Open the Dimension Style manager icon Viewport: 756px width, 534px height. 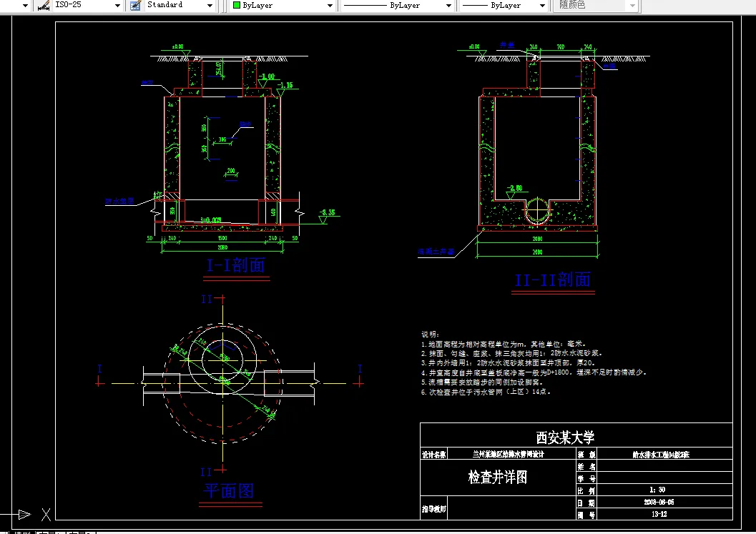point(44,5)
